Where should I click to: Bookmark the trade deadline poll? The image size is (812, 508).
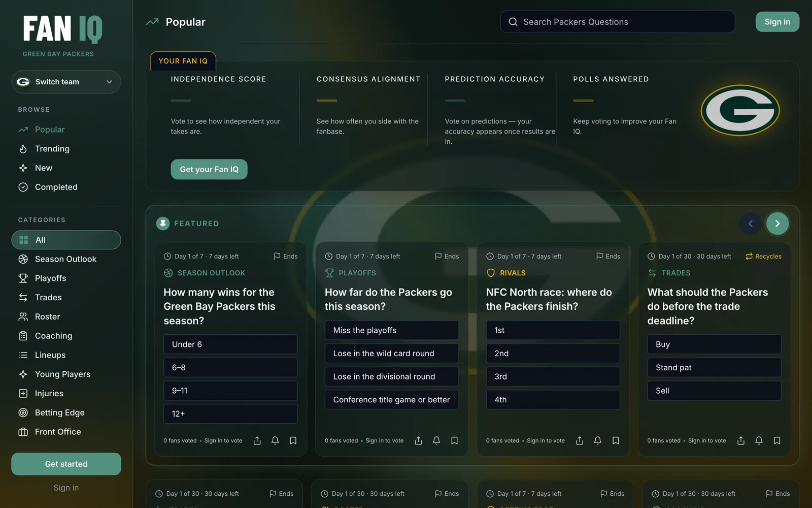click(x=777, y=440)
